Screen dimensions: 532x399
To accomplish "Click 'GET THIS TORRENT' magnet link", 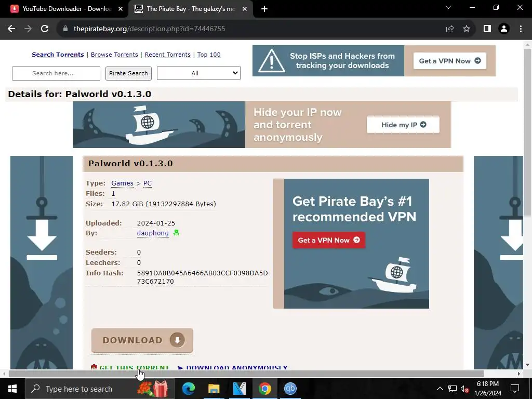I will click(134, 367).
